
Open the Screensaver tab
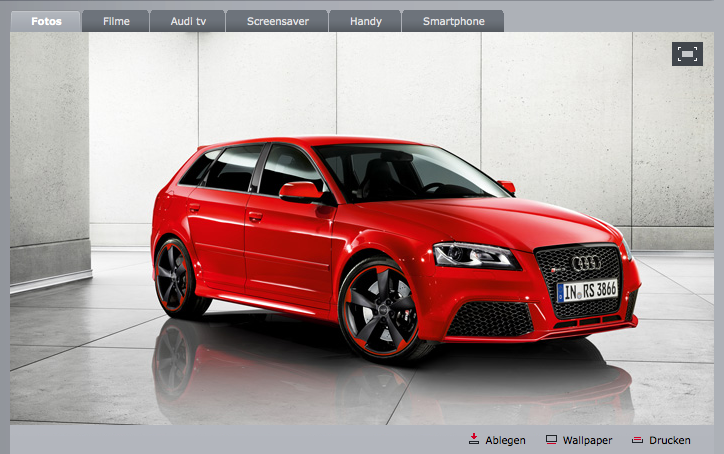278,21
